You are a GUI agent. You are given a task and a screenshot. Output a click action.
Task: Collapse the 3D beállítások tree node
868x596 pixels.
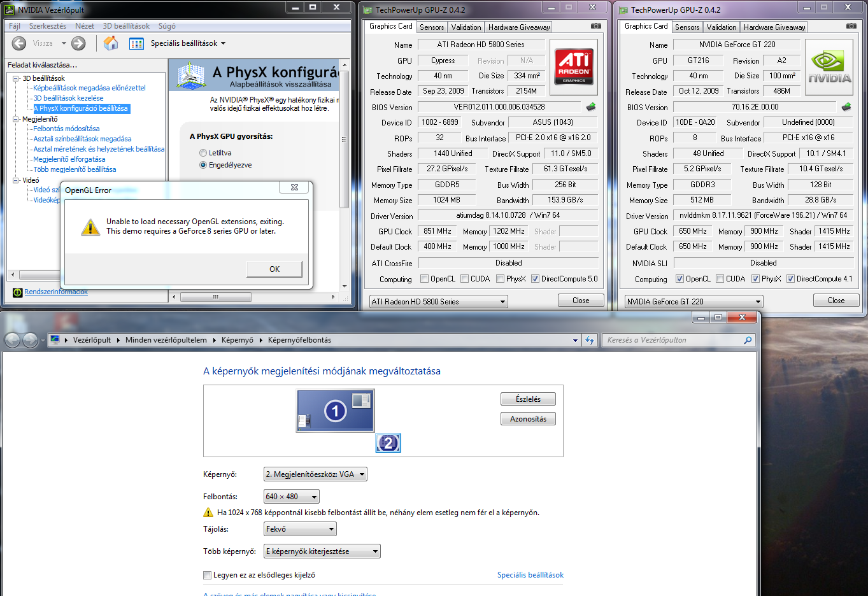(x=16, y=78)
